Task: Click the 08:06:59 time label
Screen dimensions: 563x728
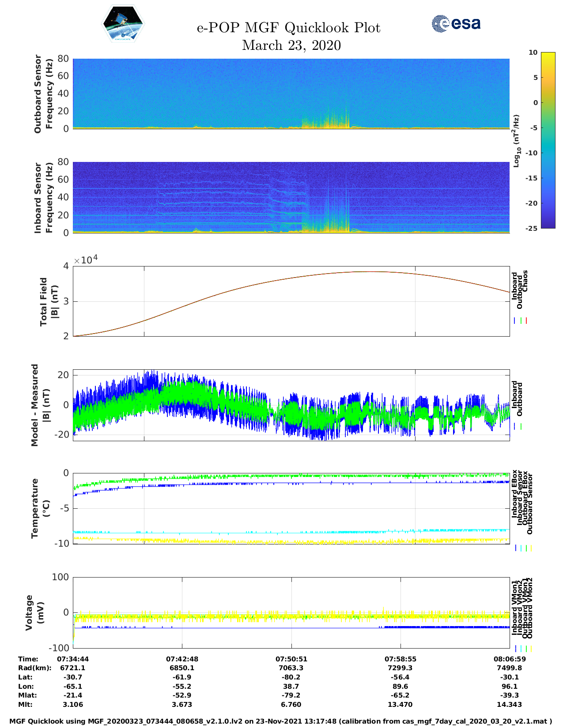Action: pos(509,659)
